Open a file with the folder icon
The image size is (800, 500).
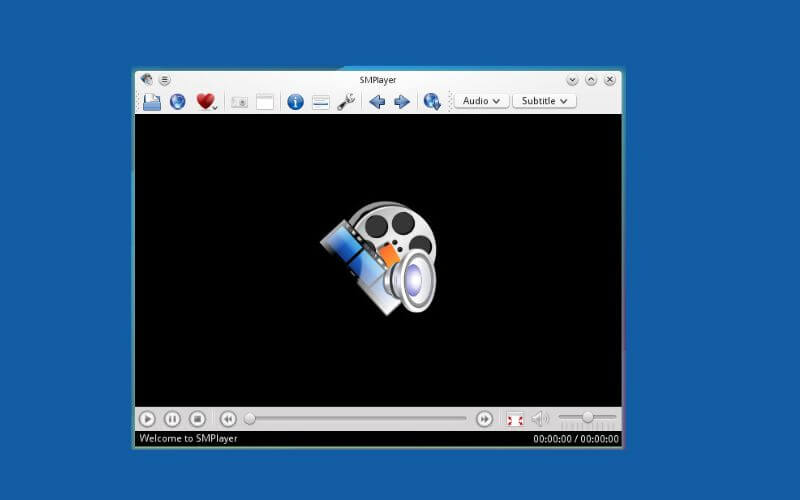click(151, 101)
